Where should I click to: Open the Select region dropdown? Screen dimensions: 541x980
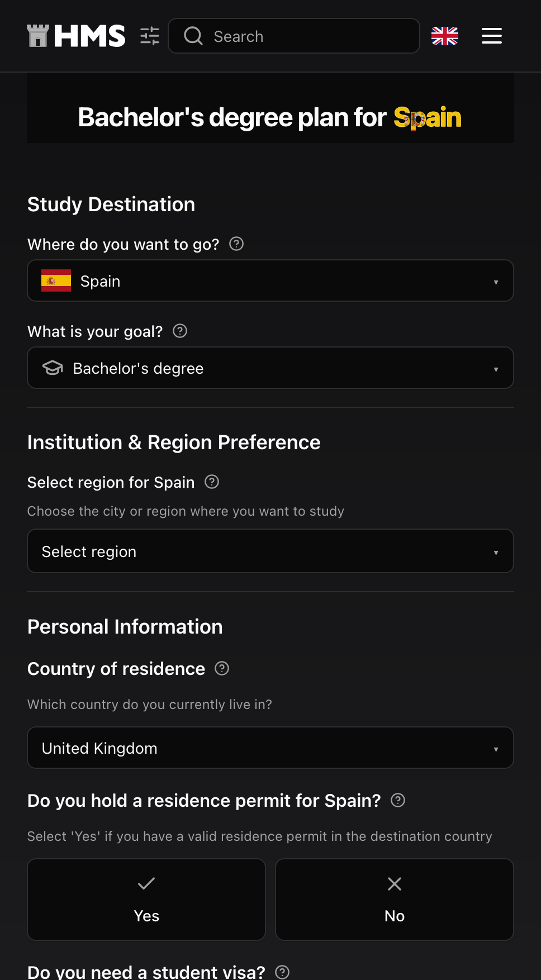270,551
